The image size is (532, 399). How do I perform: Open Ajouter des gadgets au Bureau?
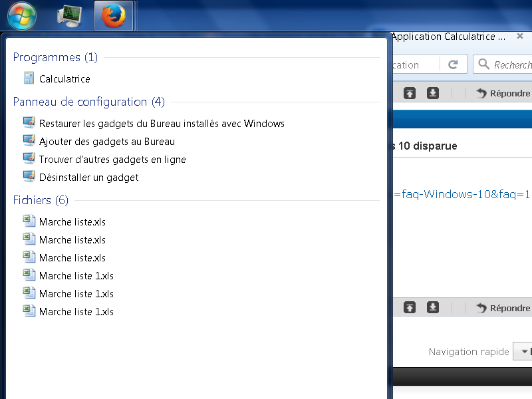tap(107, 142)
